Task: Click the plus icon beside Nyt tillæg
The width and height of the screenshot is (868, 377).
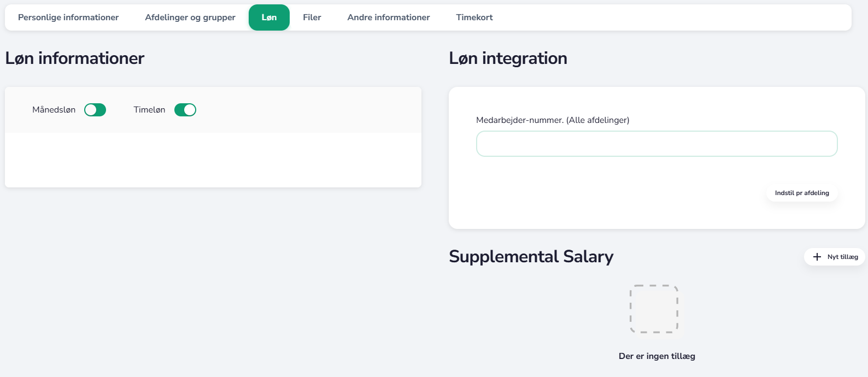Action: [817, 257]
